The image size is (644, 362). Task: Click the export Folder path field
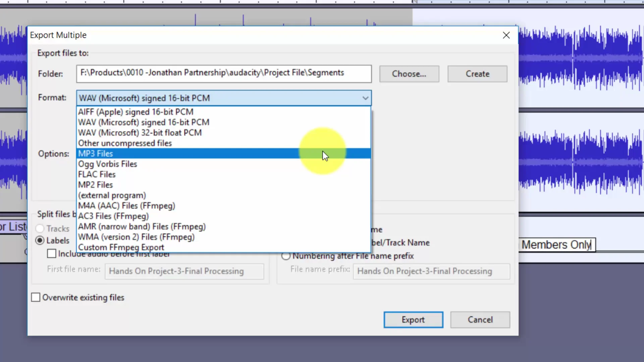[224, 74]
